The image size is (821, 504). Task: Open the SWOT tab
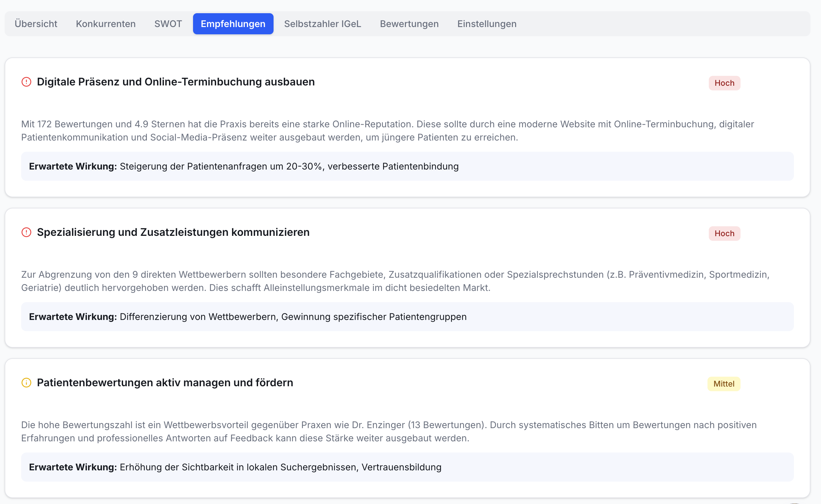point(168,24)
